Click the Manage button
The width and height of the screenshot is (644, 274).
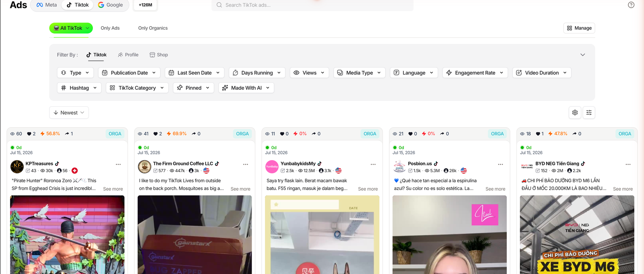[579, 28]
